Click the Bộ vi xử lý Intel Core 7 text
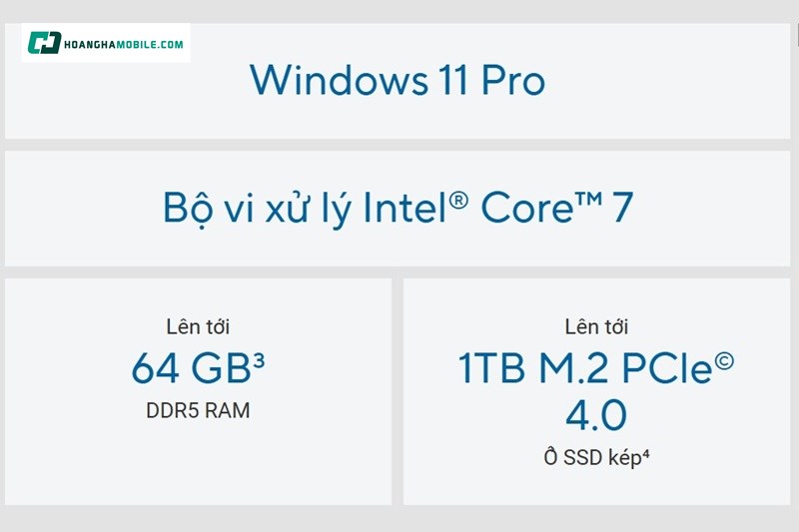Image resolution: width=799 pixels, height=532 pixels. tap(397, 208)
